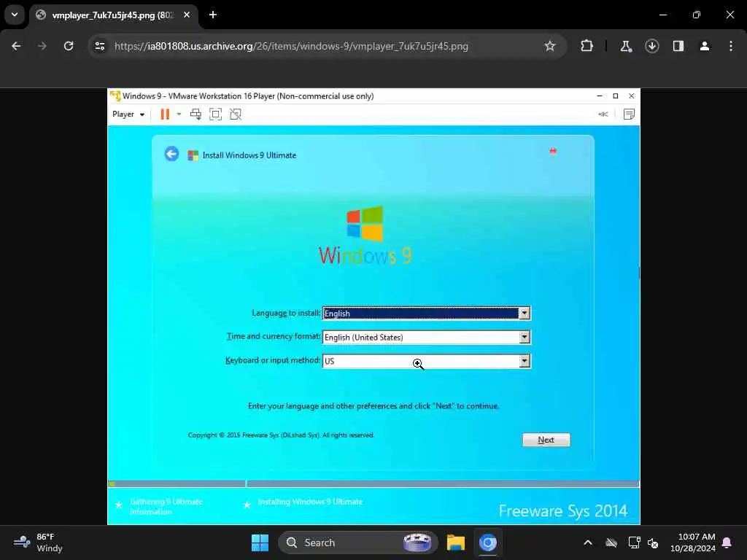Click the muted volume tray icon
747x560 pixels.
coord(653,542)
